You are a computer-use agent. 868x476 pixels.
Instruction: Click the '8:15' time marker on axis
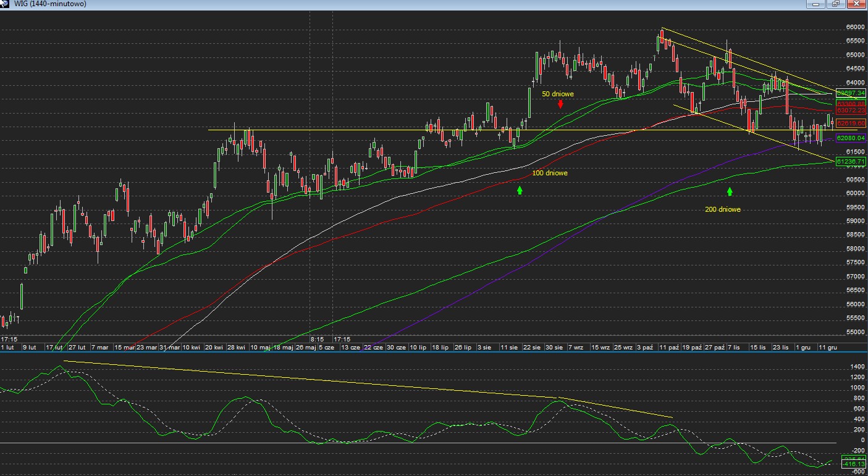point(318,339)
